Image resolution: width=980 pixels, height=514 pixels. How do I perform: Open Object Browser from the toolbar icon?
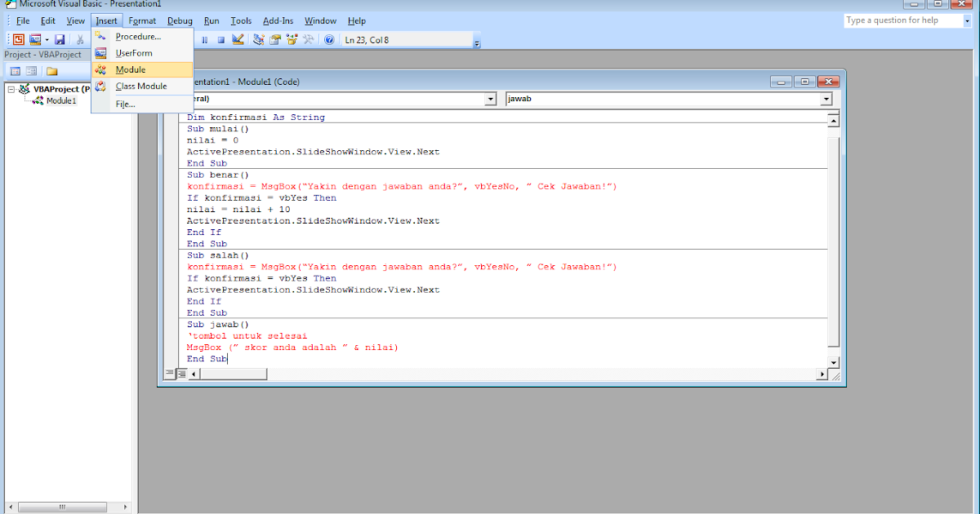292,39
